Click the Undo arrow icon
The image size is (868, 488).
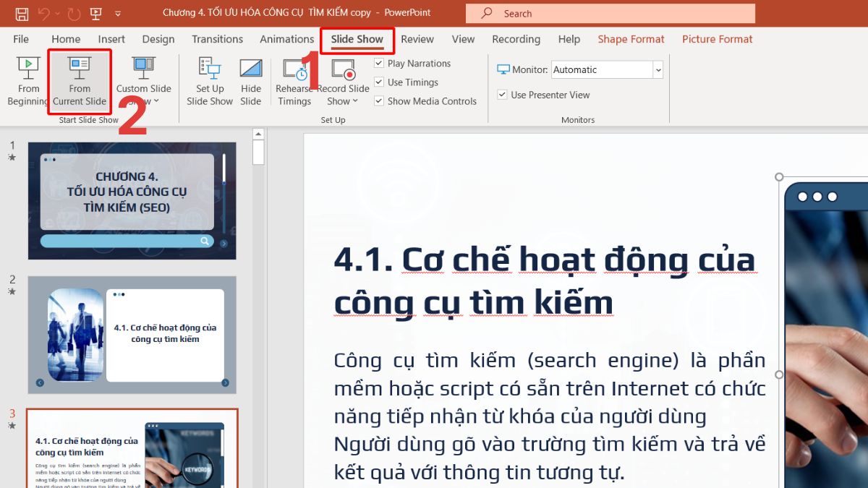tap(45, 14)
